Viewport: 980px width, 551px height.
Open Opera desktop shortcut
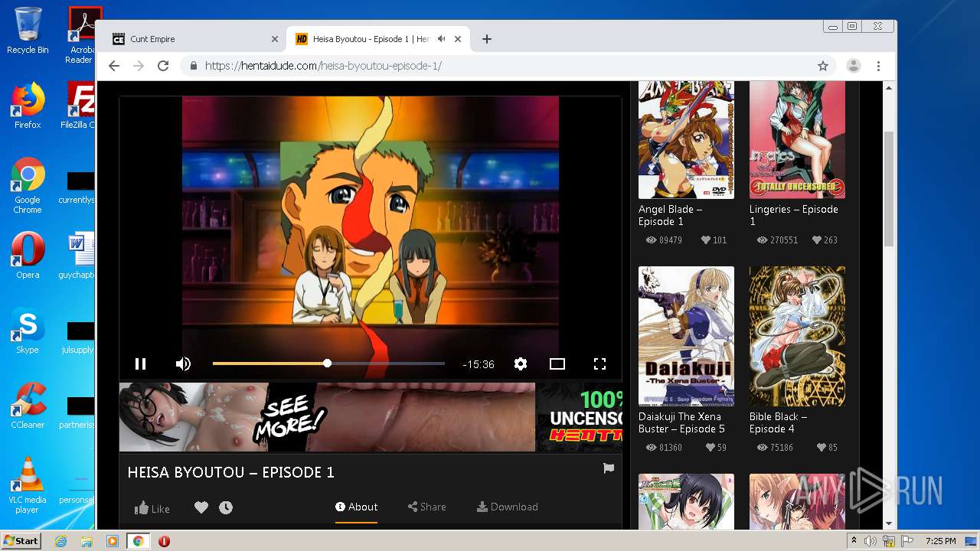28,256
